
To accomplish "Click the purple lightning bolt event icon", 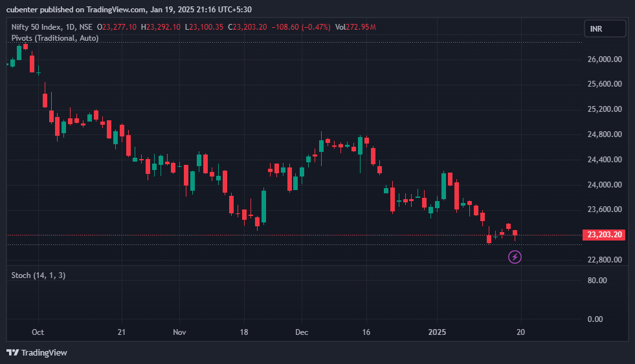I will click(x=515, y=257).
